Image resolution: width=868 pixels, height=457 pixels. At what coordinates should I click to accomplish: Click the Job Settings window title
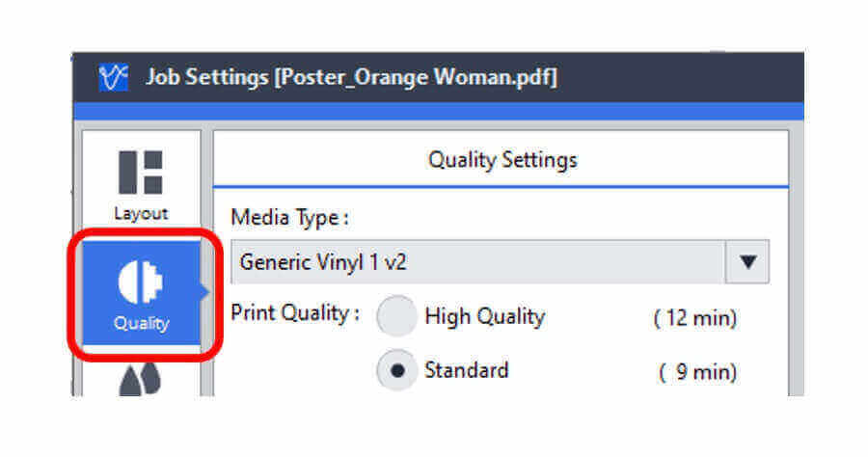pyautogui.click(x=351, y=77)
